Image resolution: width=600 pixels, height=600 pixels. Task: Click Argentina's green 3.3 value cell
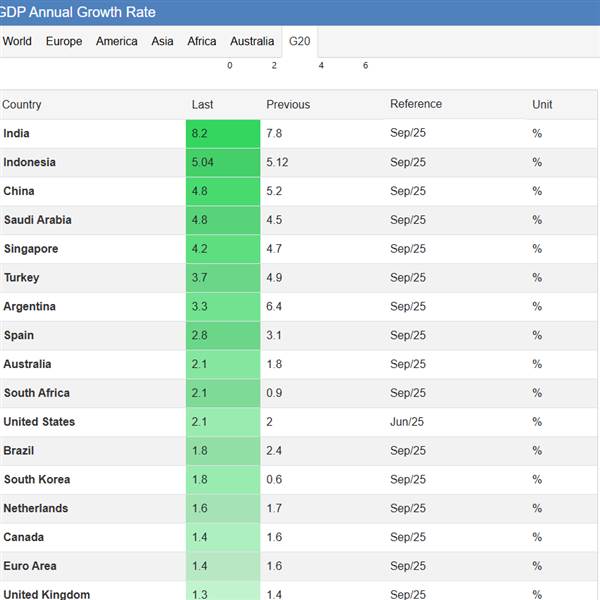point(223,307)
